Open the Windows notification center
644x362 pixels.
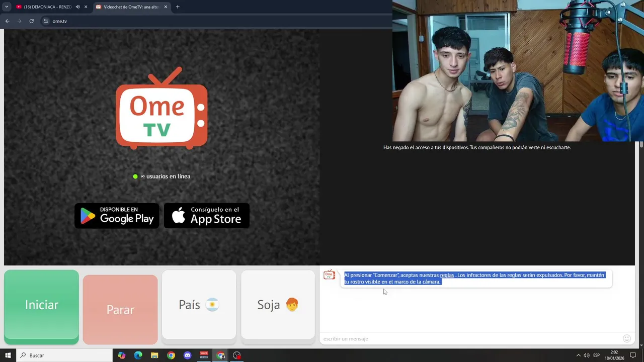coord(633,355)
